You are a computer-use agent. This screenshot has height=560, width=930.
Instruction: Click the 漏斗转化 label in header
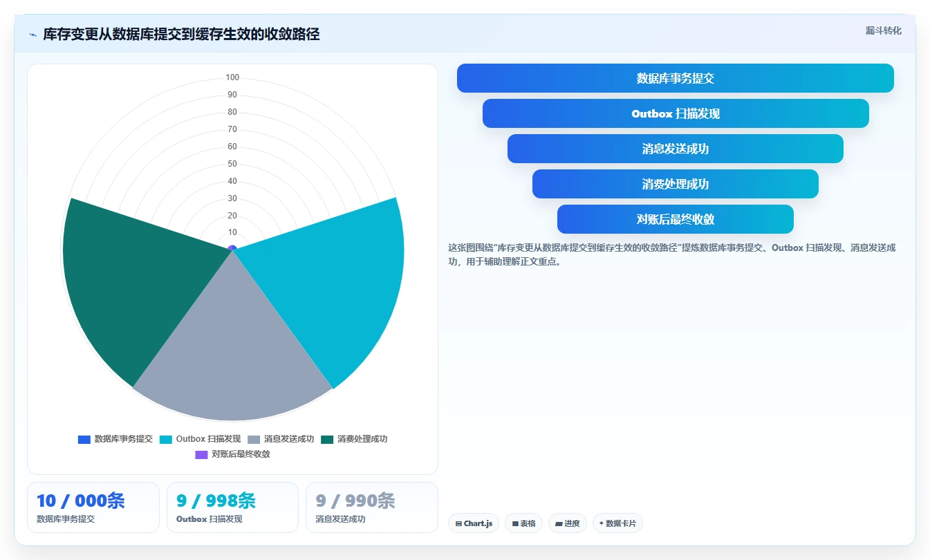pyautogui.click(x=884, y=30)
